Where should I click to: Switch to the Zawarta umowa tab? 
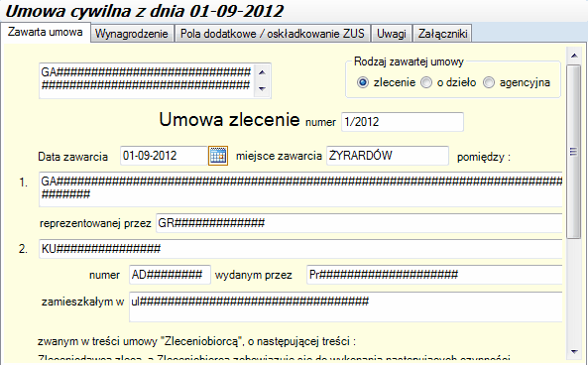click(46, 33)
